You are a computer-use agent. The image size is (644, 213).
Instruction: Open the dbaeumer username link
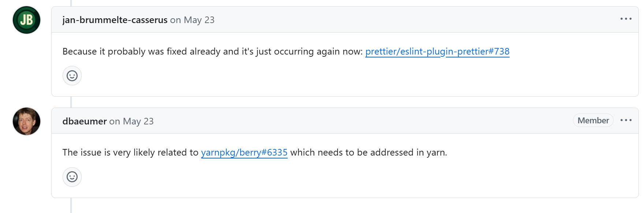85,121
